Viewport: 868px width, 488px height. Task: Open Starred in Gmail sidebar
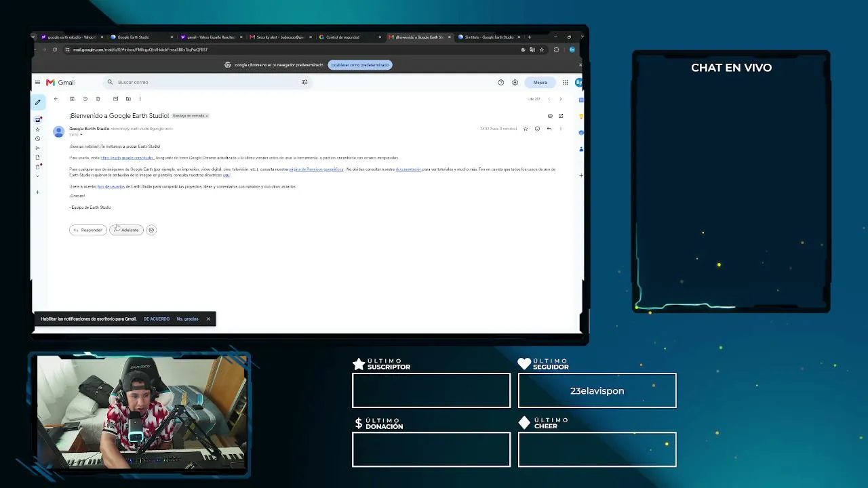coord(38,129)
